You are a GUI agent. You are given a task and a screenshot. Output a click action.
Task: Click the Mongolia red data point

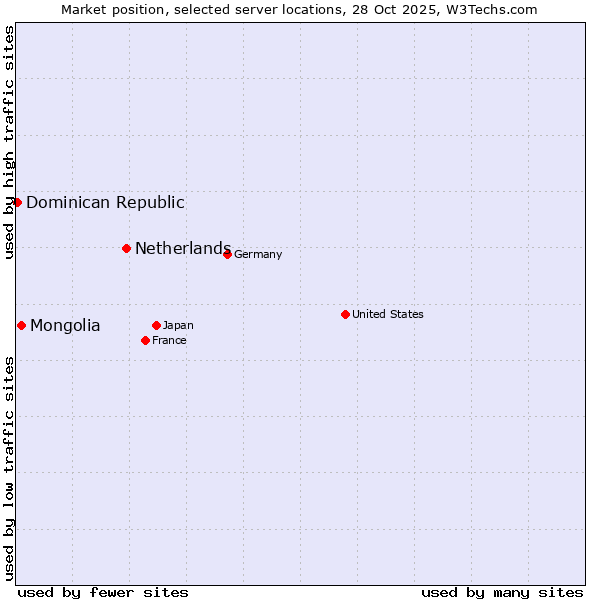pyautogui.click(x=21, y=325)
